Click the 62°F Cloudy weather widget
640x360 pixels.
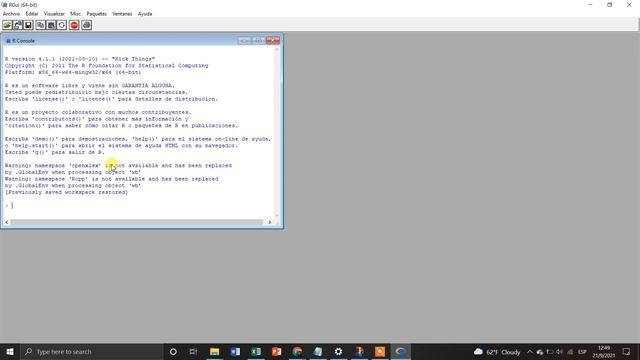(497, 352)
